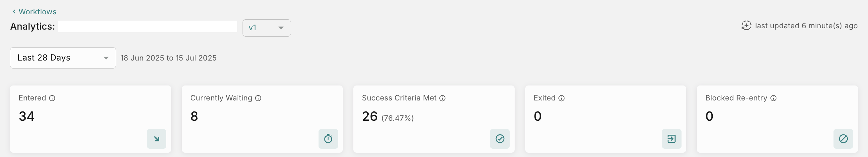Click the Currently Waiting info icon

click(258, 98)
